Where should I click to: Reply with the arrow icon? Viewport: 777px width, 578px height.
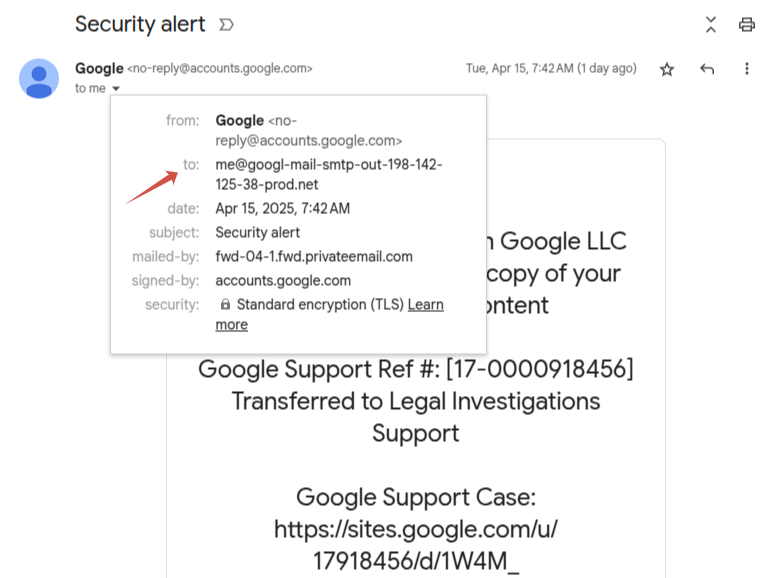pyautogui.click(x=707, y=69)
